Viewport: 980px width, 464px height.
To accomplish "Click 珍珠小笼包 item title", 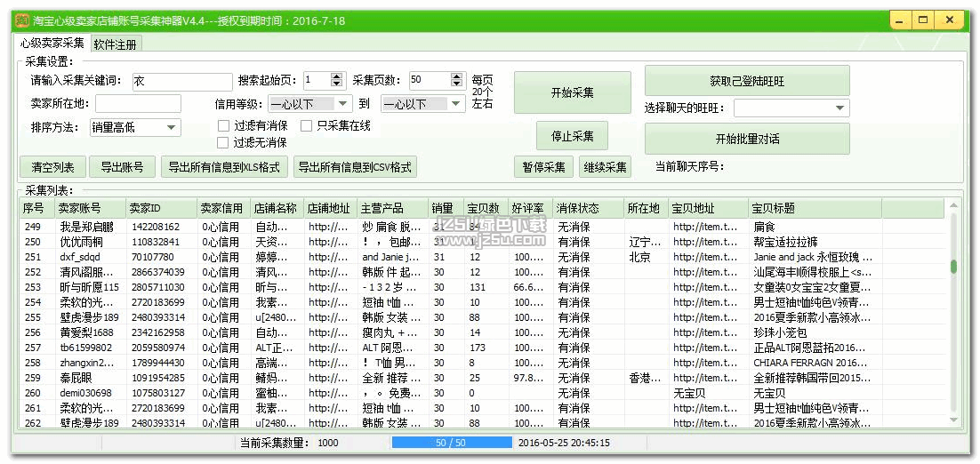I will (778, 332).
